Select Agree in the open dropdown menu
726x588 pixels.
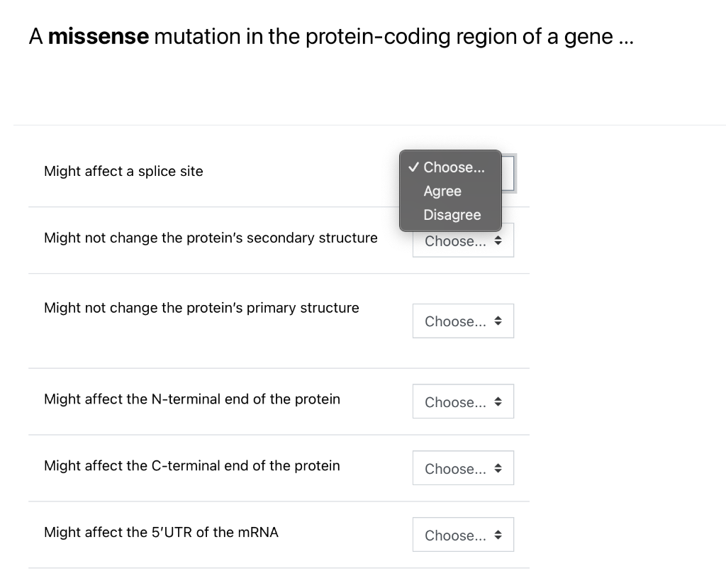(442, 191)
